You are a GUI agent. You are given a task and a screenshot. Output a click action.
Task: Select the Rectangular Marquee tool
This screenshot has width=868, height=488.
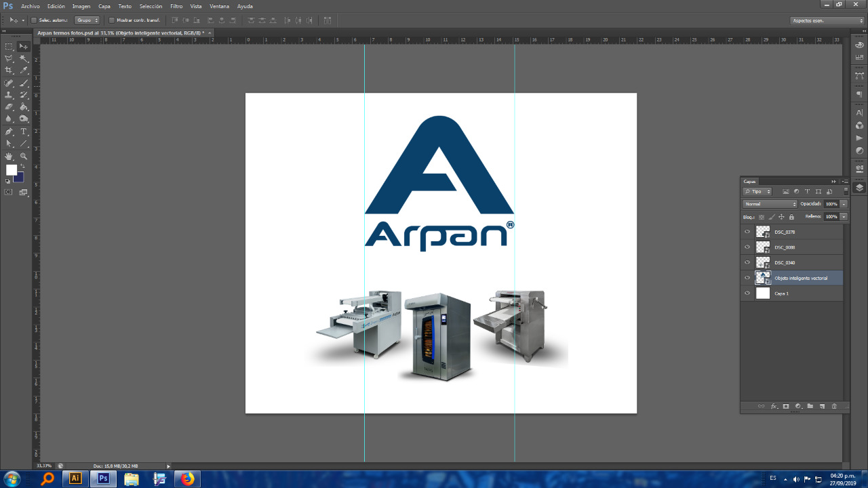(9, 46)
